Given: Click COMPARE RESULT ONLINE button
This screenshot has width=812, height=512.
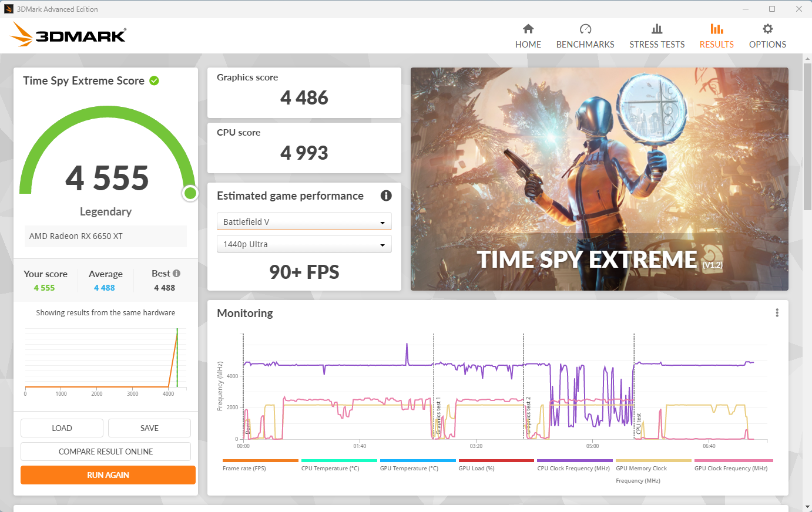Looking at the screenshot, I should point(106,452).
